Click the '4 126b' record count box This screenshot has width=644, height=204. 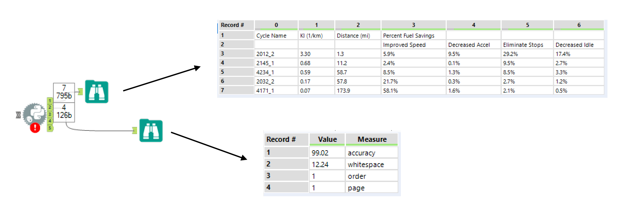click(x=64, y=112)
